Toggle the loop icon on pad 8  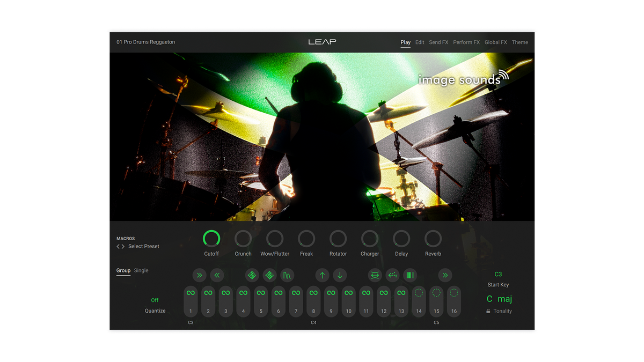point(313,293)
